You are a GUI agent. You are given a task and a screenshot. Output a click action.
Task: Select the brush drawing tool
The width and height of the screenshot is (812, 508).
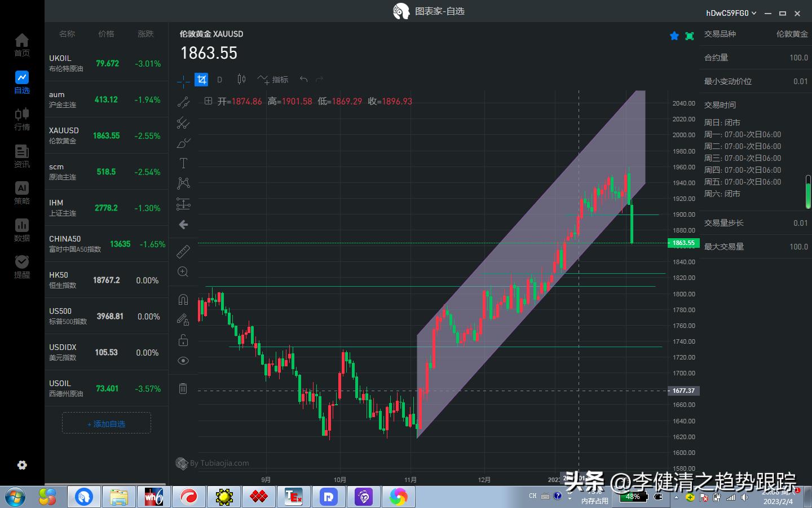[183, 143]
